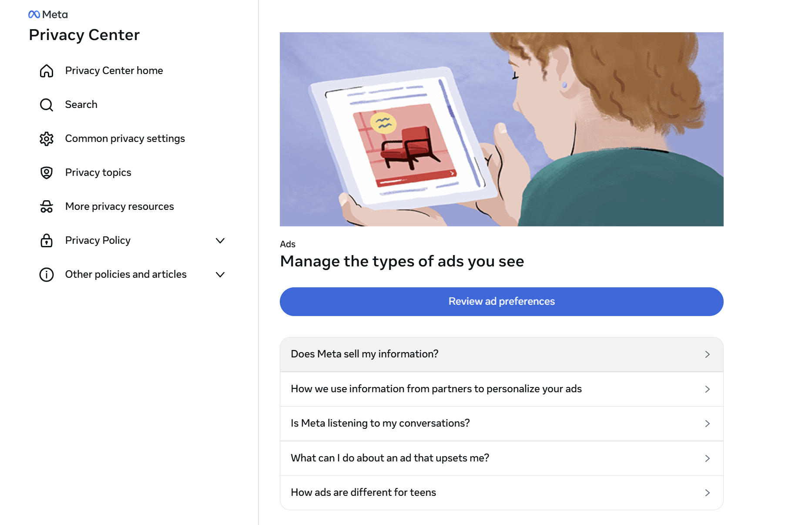Click the info circle icon for Other policies

(47, 275)
